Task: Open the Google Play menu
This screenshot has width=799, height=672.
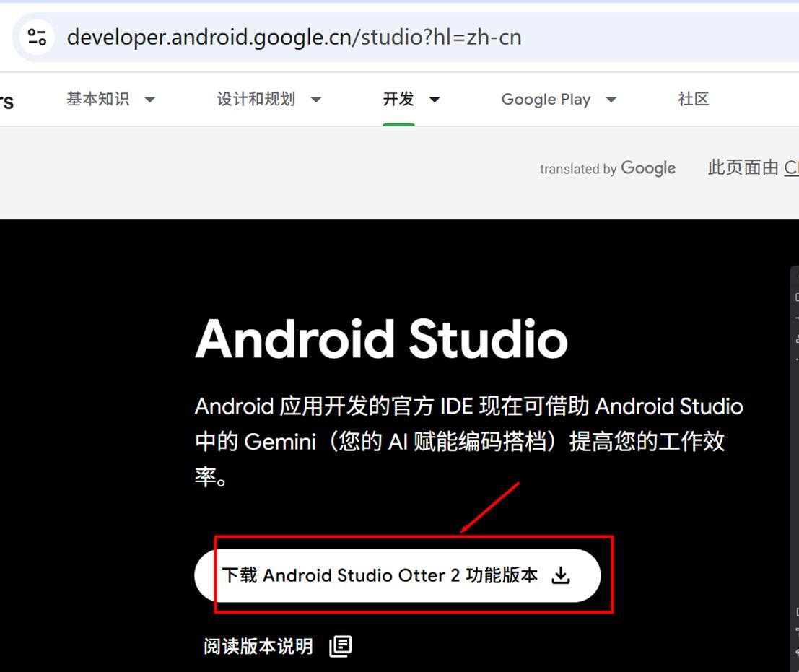Action: (546, 100)
